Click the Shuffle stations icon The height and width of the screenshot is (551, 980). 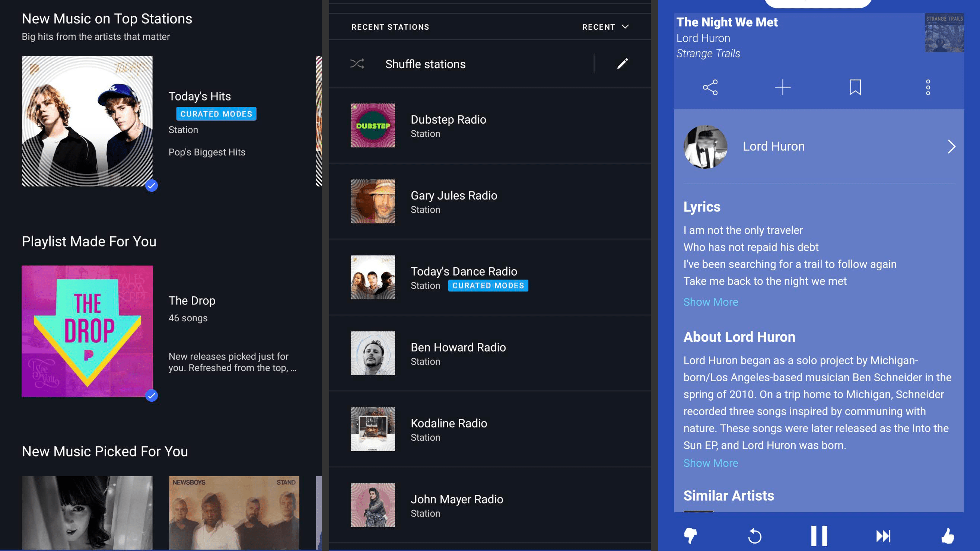357,64
